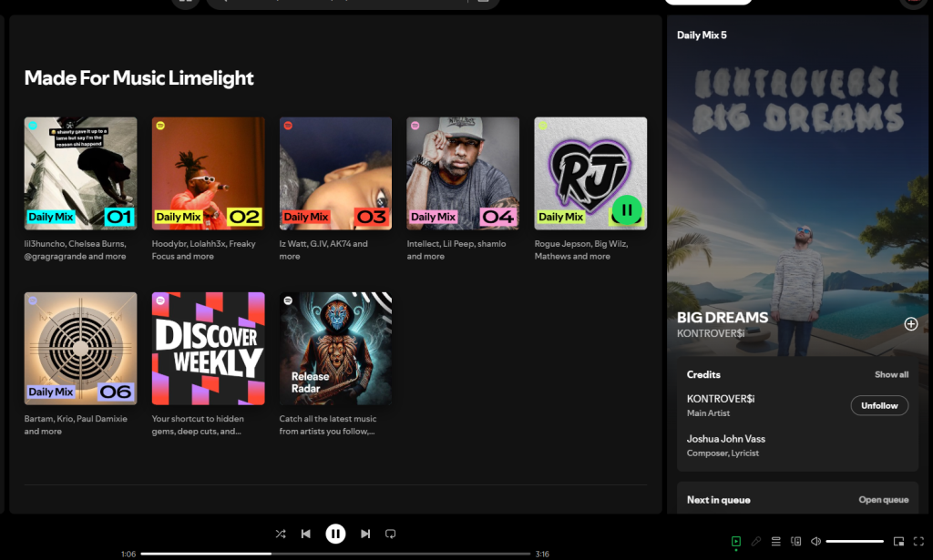Screen dimensions: 933x560
Task: Click 'Your shortcut to hidden gems' description
Action: [198, 425]
